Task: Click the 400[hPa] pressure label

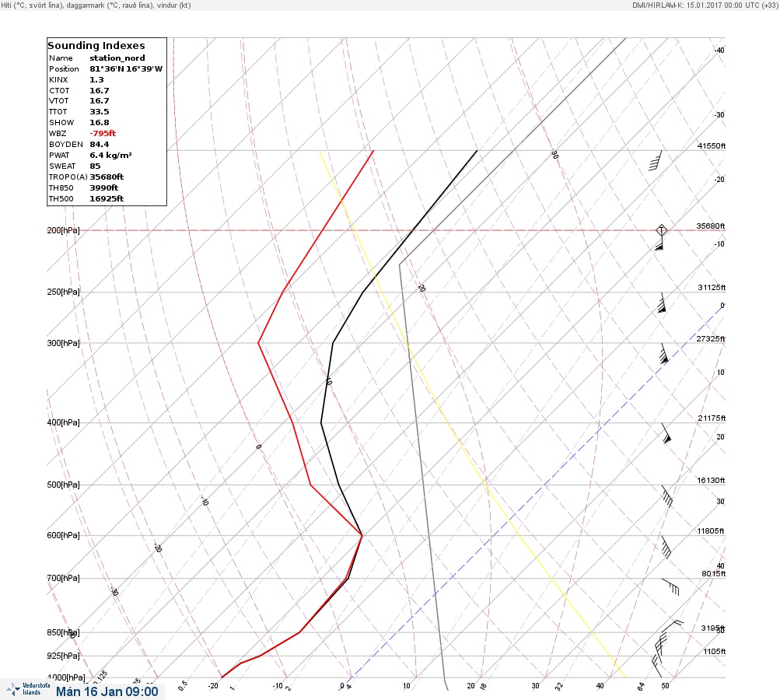Action: 63,422
